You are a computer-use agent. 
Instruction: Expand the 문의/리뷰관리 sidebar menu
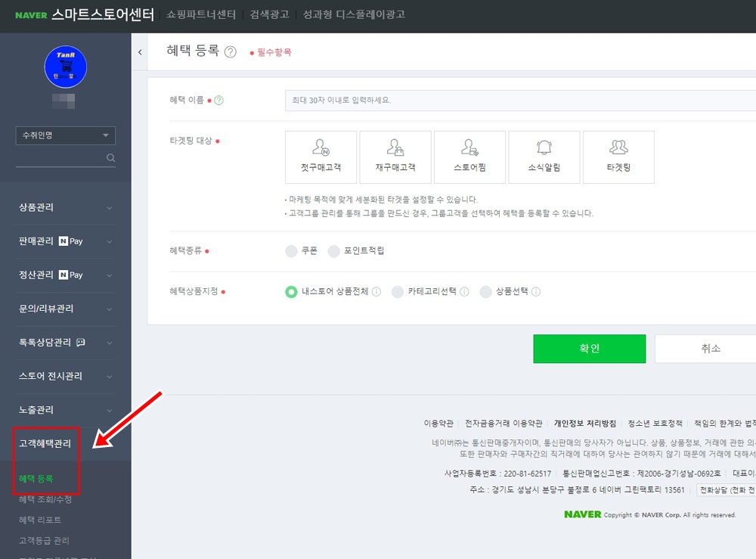click(x=66, y=309)
